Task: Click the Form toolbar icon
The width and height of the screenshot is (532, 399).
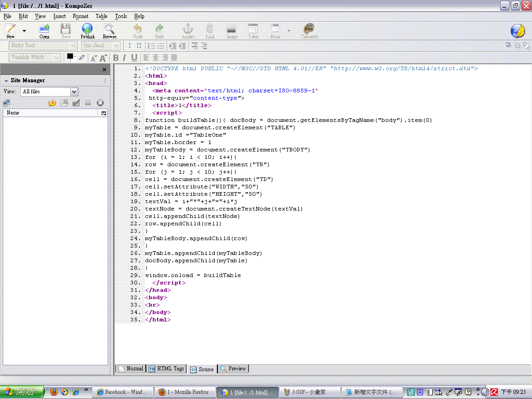Action: [275, 31]
